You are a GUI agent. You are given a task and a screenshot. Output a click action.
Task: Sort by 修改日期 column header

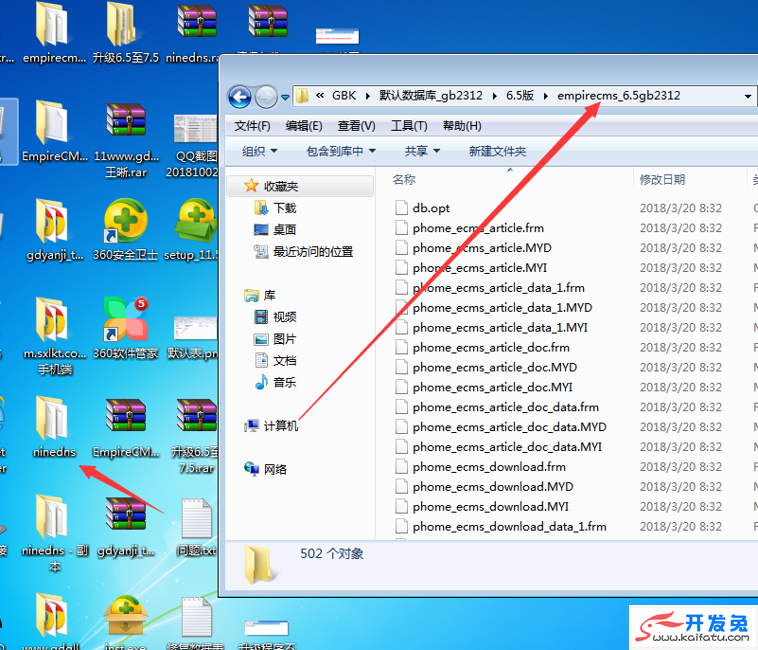point(662,180)
